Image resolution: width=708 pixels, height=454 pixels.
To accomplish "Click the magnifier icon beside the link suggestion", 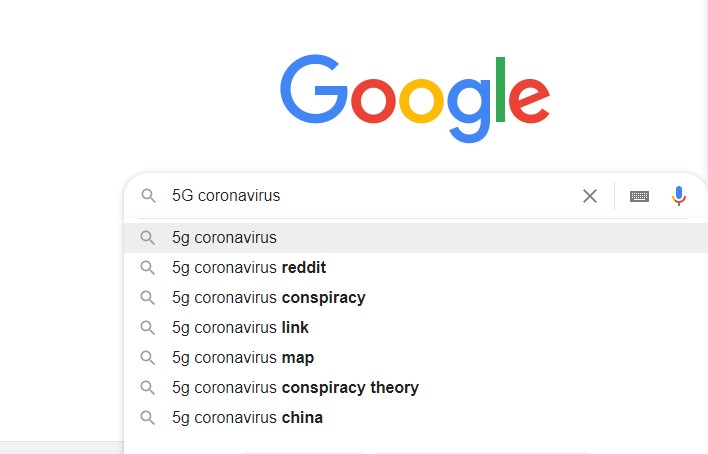I will click(147, 328).
